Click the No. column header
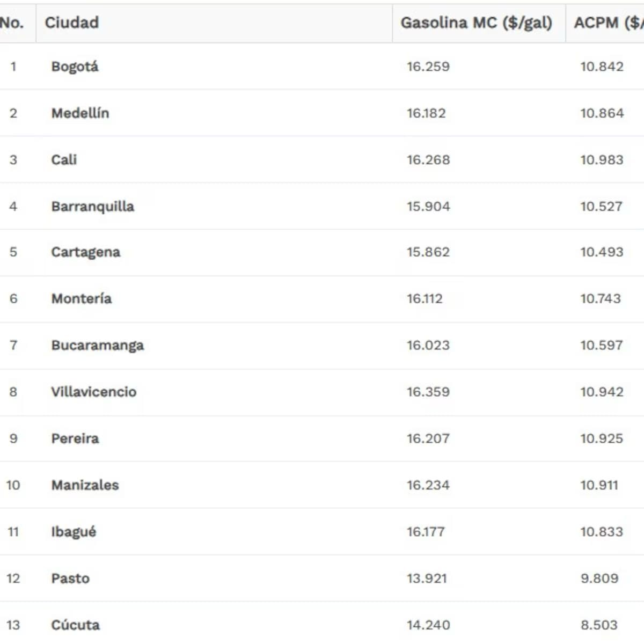This screenshot has width=644, height=644. click(x=12, y=23)
